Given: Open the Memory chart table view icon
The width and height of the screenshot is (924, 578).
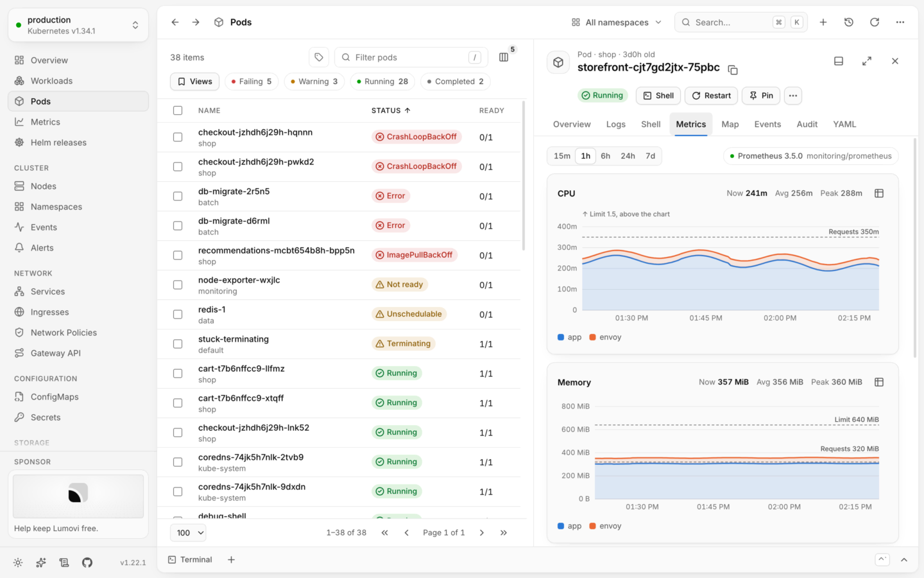Looking at the screenshot, I should pyautogui.click(x=879, y=382).
